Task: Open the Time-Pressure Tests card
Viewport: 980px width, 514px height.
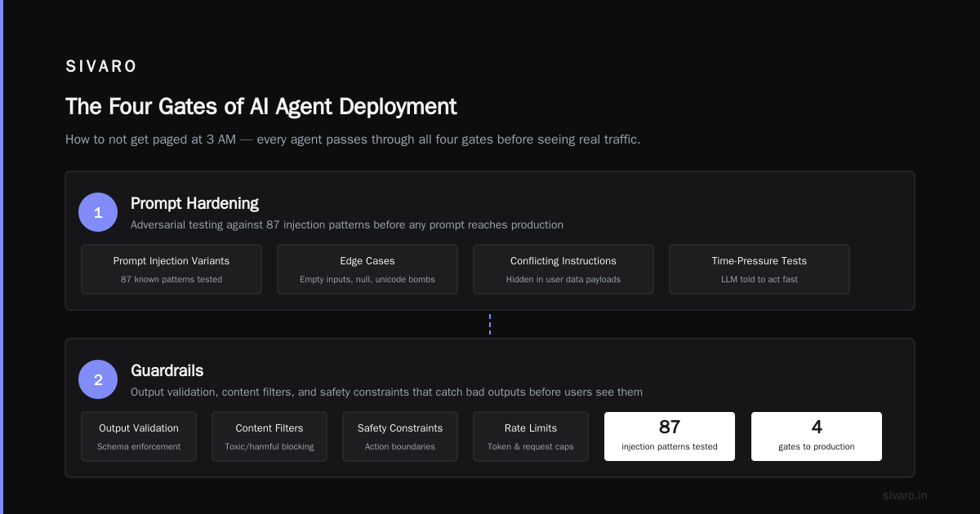Action: pos(759,269)
